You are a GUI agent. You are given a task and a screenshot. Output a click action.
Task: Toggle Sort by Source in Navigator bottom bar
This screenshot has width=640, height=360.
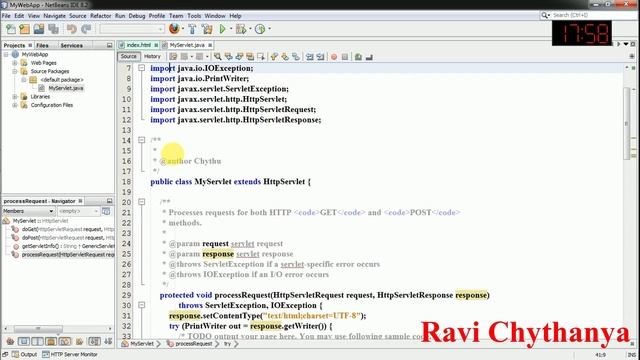point(108,341)
